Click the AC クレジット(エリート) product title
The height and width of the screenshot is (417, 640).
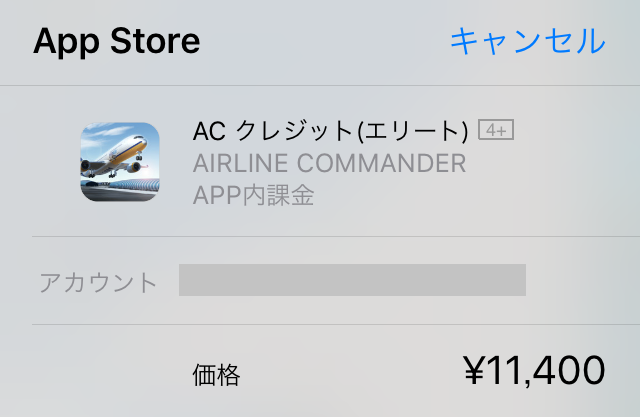click(x=330, y=131)
